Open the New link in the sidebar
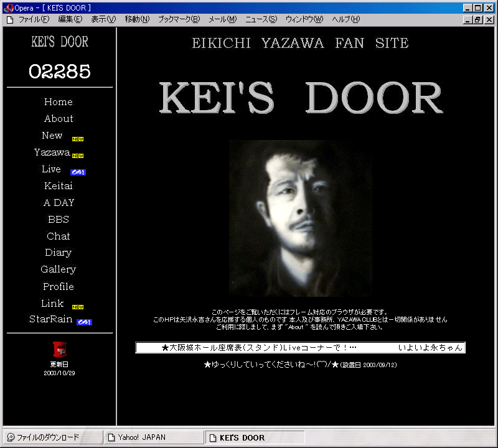This screenshot has height=448, width=498. (x=52, y=136)
